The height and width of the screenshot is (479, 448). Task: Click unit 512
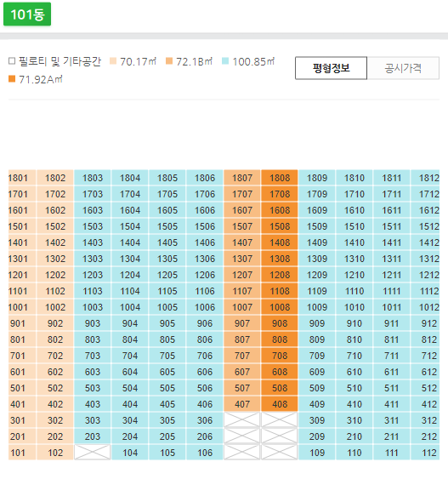click(x=425, y=388)
